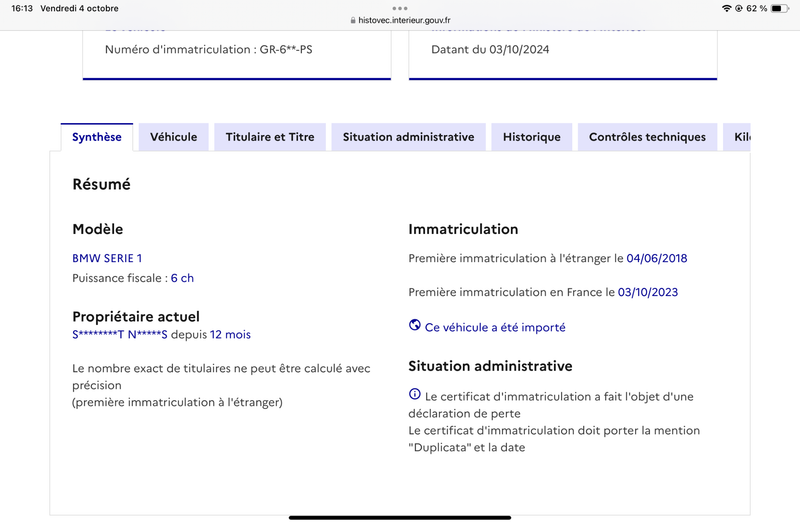Click '(première immatriculation à l'étranger)' text

point(177,402)
